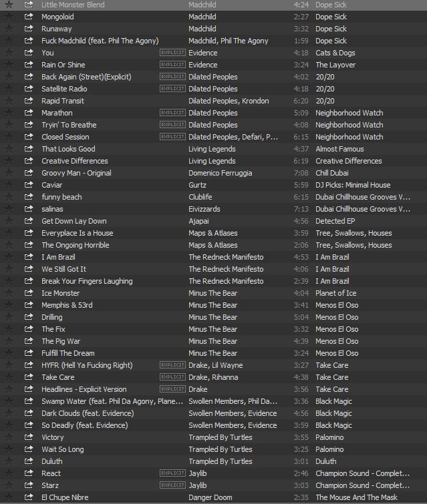This screenshot has width=427, height=504.
Task: Open artist Domenico Ferruggia
Action: click(x=220, y=173)
